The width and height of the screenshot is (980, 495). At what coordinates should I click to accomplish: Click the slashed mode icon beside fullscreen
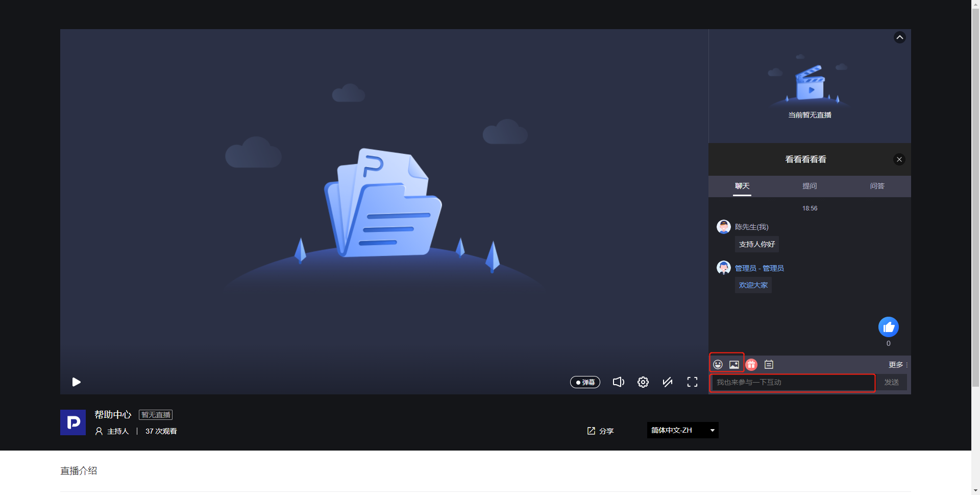click(668, 382)
